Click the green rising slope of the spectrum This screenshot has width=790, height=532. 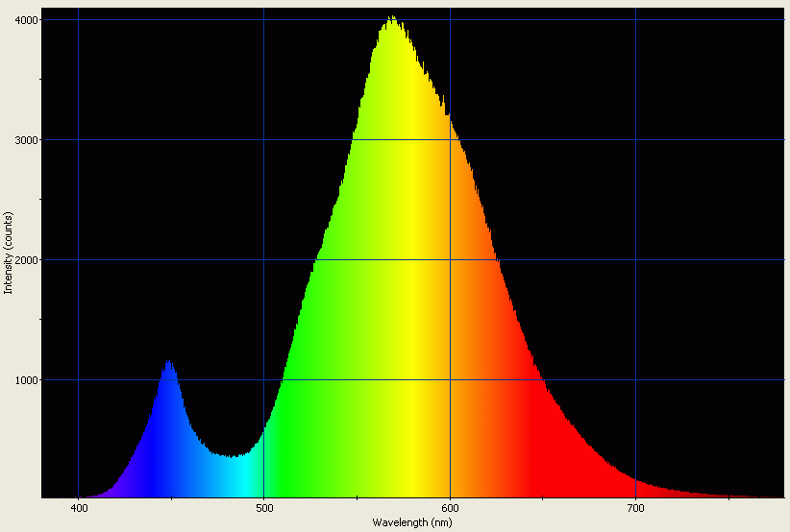pyautogui.click(x=308, y=384)
